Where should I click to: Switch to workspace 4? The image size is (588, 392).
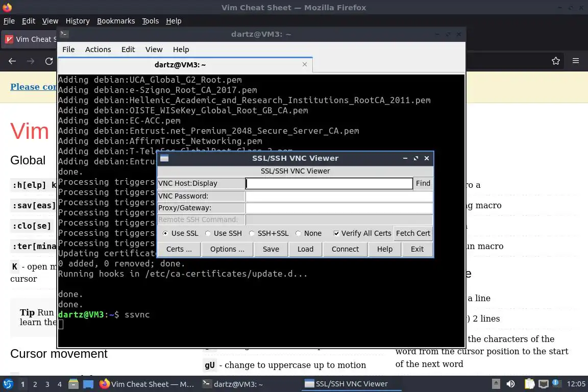(60, 384)
